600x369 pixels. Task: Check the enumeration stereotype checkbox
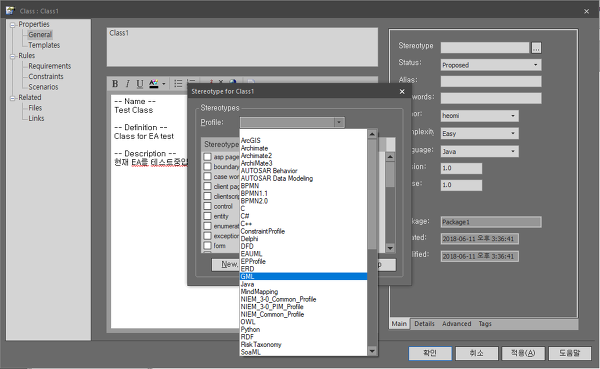[x=207, y=226]
